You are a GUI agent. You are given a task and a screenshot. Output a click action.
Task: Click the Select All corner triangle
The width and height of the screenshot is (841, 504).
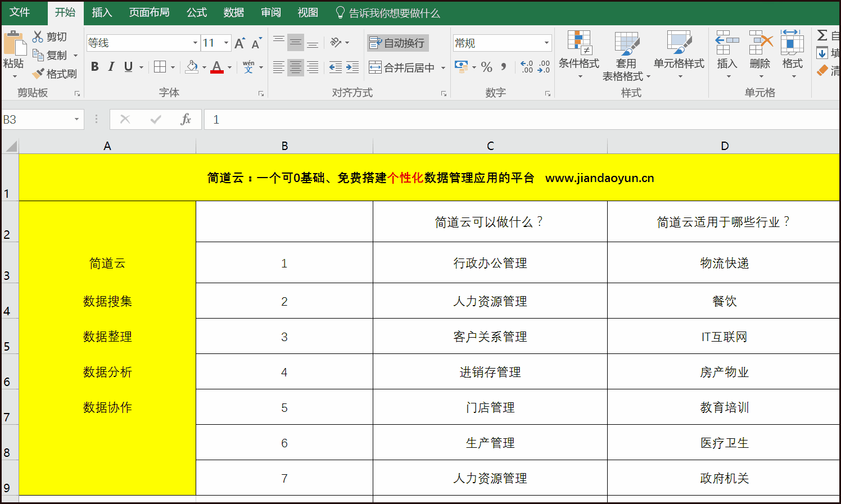(x=11, y=147)
